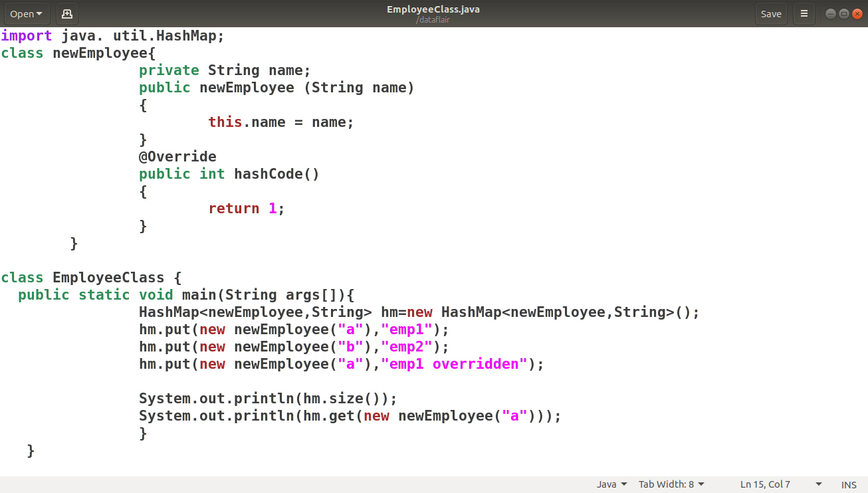The image size is (868, 493).
Task: Click on 'public static void main' line
Action: [187, 295]
